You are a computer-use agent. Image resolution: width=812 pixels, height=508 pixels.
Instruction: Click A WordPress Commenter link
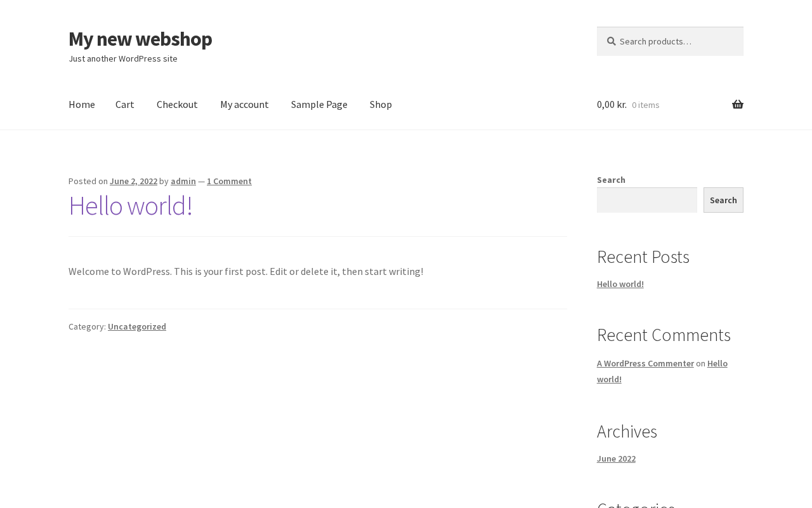click(x=645, y=363)
